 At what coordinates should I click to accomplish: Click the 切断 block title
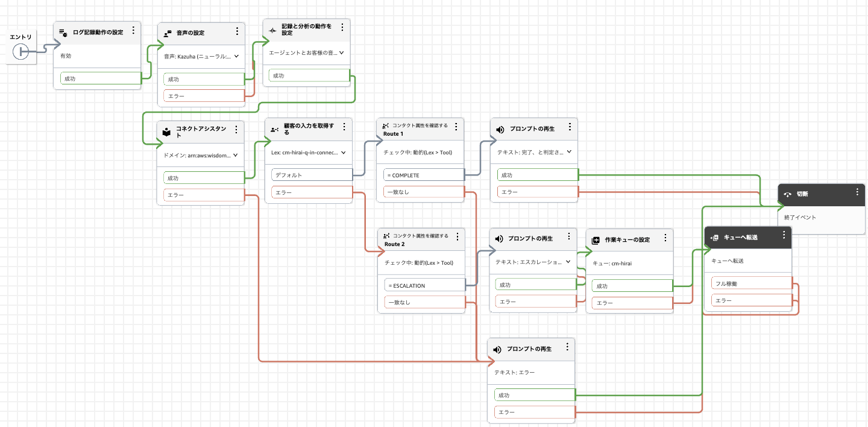pyautogui.click(x=802, y=195)
